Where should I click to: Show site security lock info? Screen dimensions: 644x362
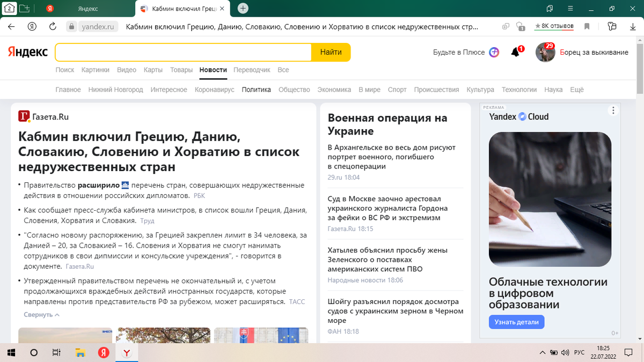tap(71, 26)
